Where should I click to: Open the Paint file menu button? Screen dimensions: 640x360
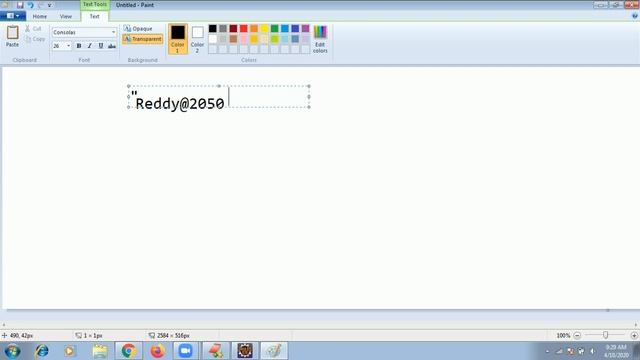pos(13,16)
